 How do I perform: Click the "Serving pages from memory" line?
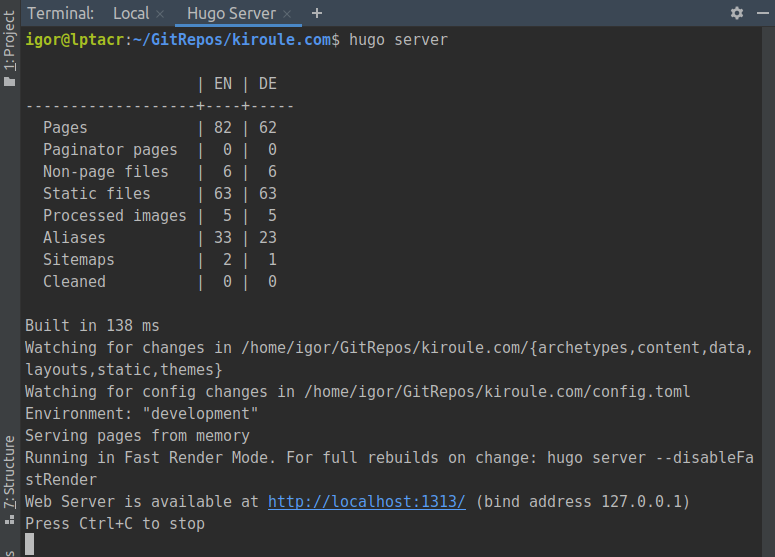point(137,435)
